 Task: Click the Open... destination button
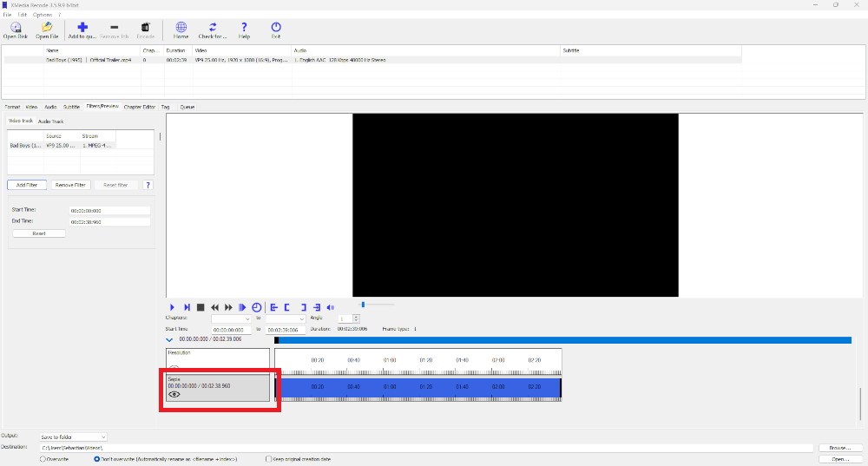click(x=839, y=459)
